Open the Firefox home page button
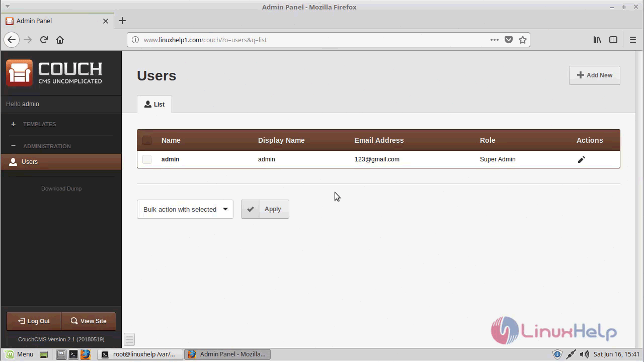Viewport: 644px width, 362px height. pos(60,40)
